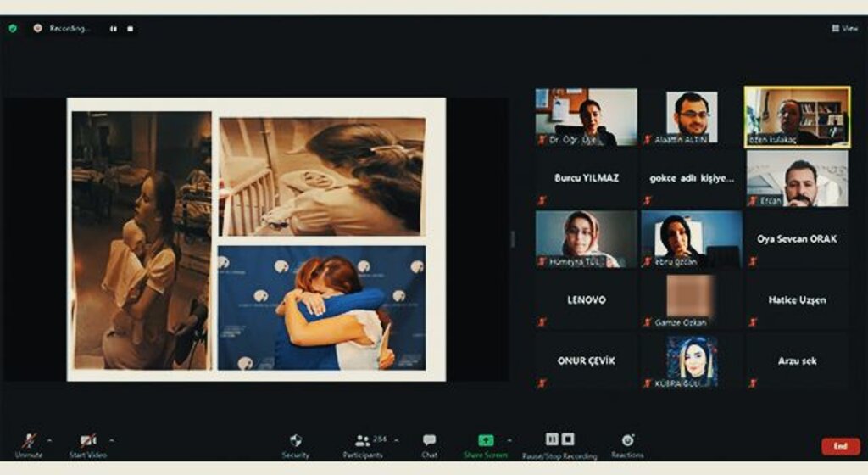Open the Participants list
The height and width of the screenshot is (475, 868).
[x=363, y=441]
